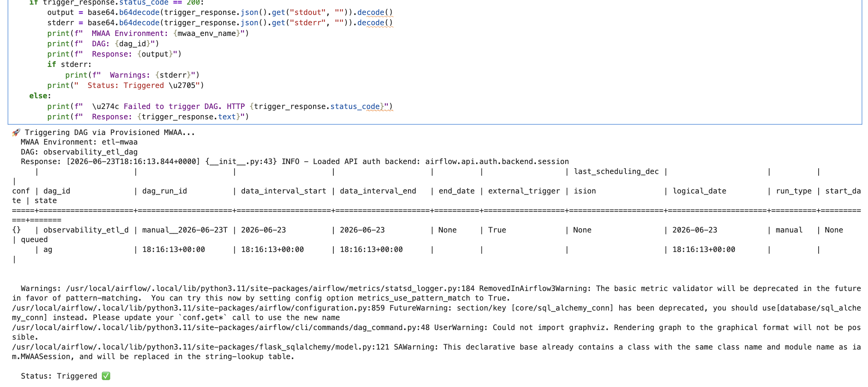Click the 'queued' state value
868x387 pixels.
(x=34, y=240)
